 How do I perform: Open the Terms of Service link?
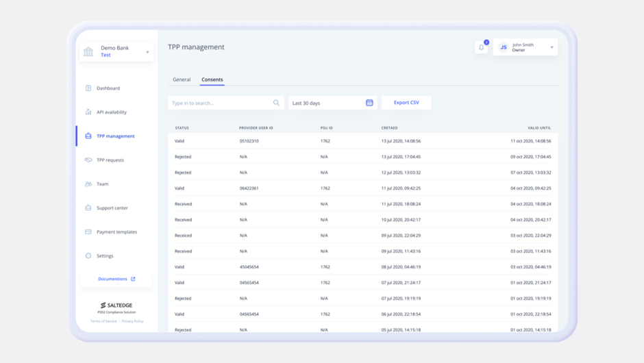pos(103,321)
